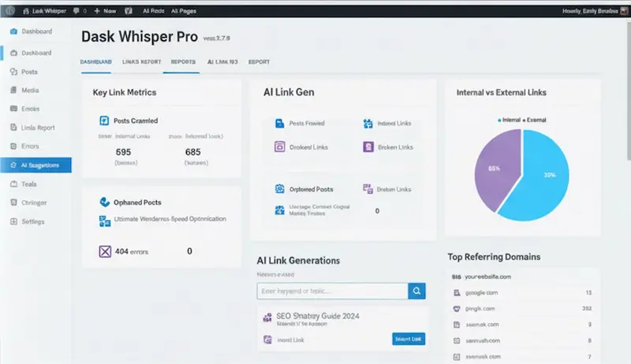Image resolution: width=631 pixels, height=364 pixels.
Task: Click the SEO Strategy Guide 2024 result
Action: pyautogui.click(x=318, y=316)
